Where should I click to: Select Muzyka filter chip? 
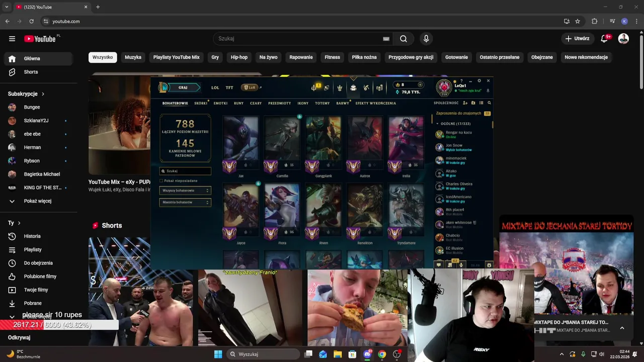[x=133, y=57]
